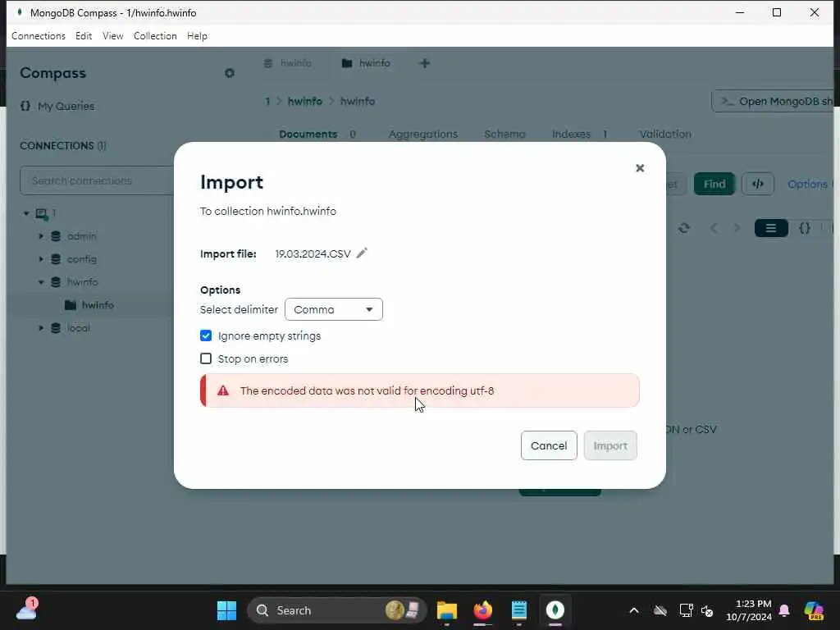This screenshot has height=630, width=840.
Task: Click the disabled Import button
Action: (610, 445)
